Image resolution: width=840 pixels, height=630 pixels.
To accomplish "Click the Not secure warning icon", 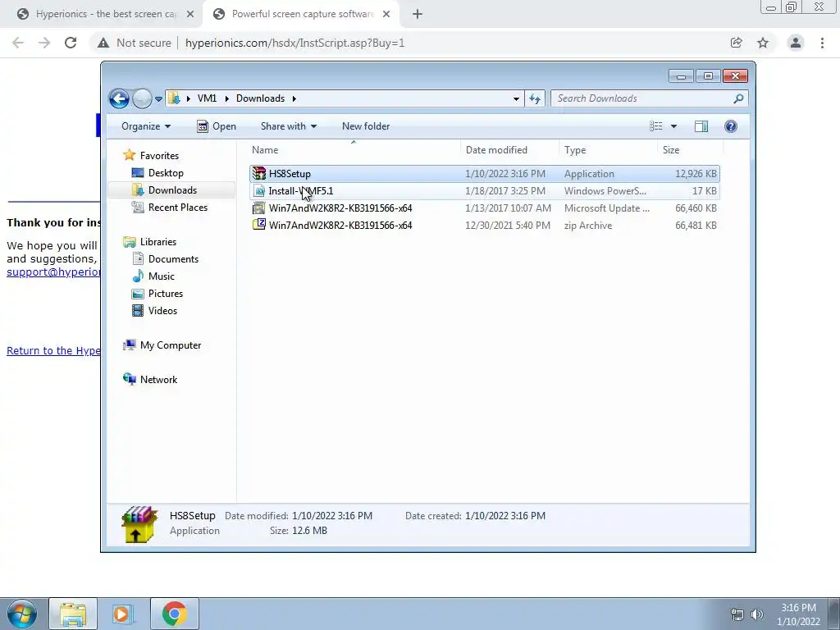I will [x=103, y=43].
